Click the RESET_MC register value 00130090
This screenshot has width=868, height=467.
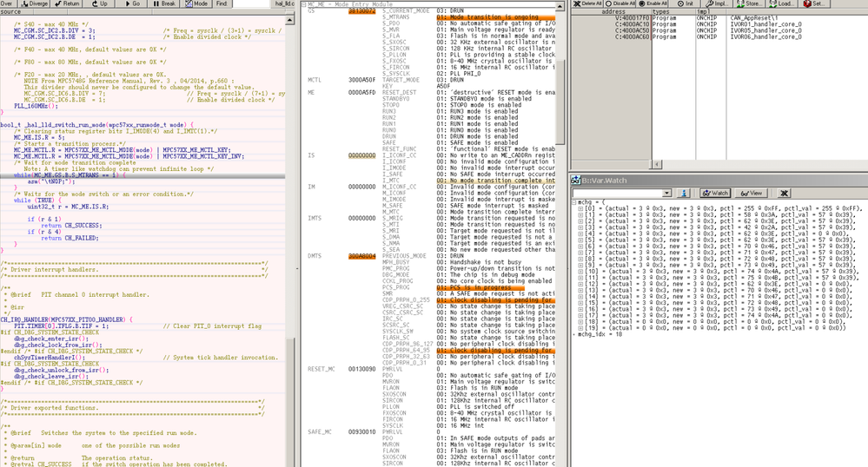[362, 369]
